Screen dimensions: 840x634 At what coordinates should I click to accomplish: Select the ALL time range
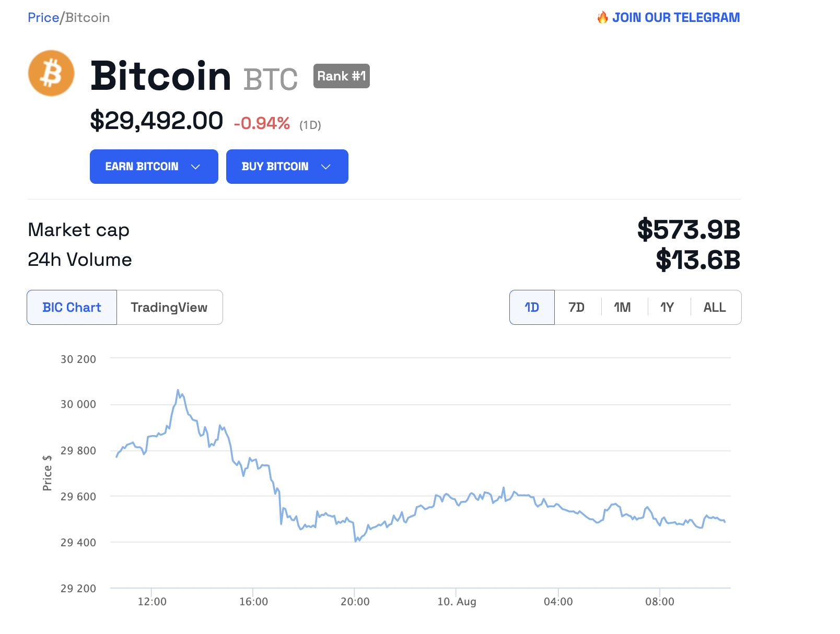(715, 308)
